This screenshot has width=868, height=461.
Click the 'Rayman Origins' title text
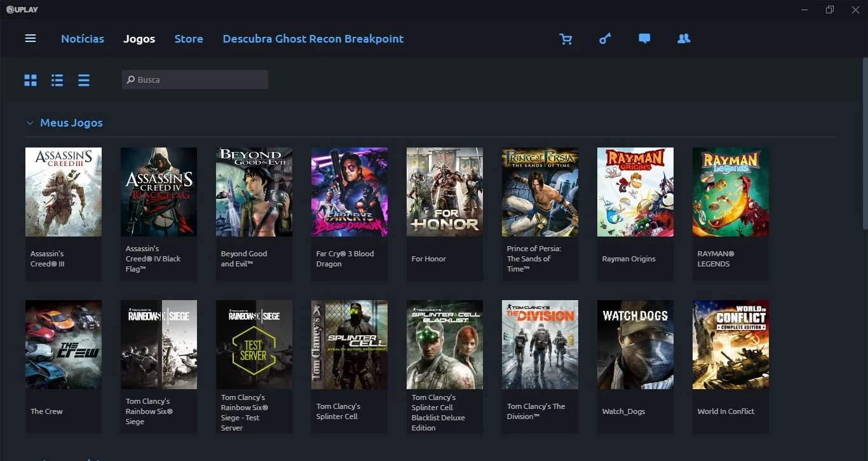pos(629,259)
